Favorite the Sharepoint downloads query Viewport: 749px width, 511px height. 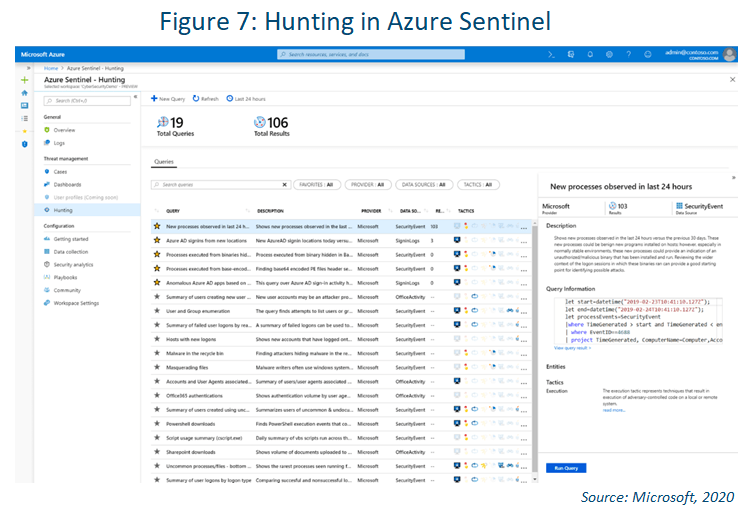[x=157, y=452]
